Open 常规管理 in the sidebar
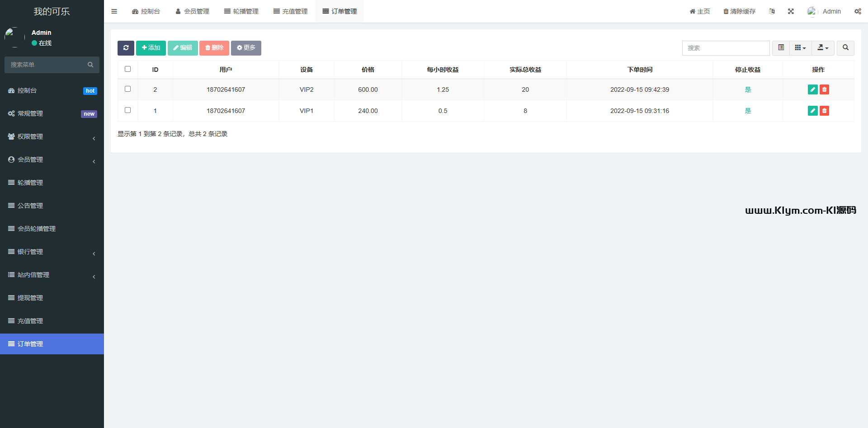868x428 pixels. [52, 113]
